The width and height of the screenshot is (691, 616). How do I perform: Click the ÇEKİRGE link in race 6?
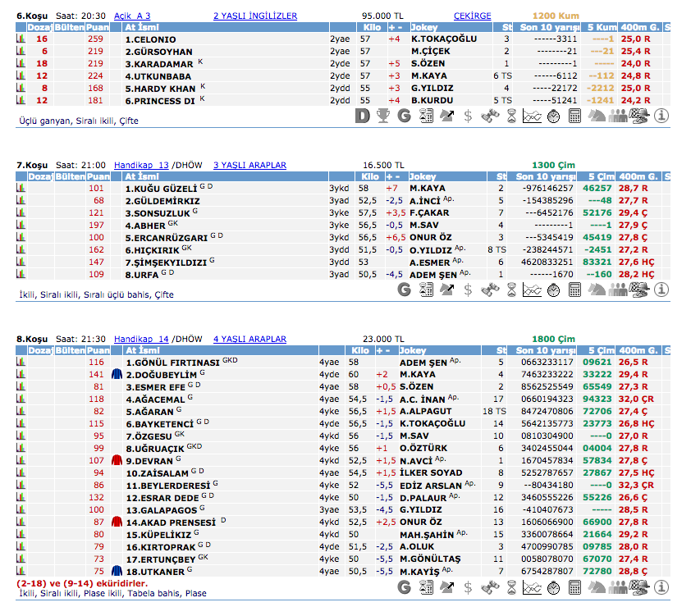click(473, 16)
